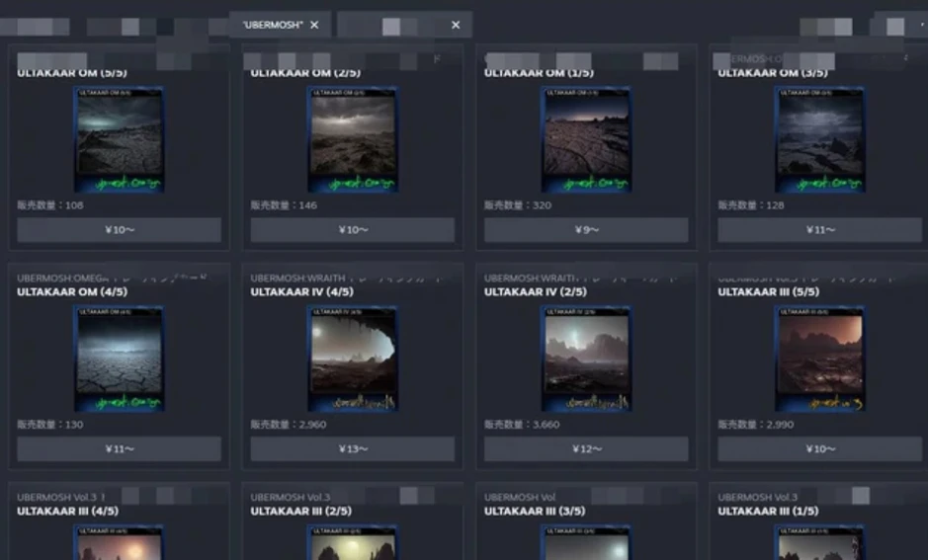Viewport: 928px width, 560px height.
Task: Select the ULTAKAAR OM (1/5) title
Action: pos(540,73)
